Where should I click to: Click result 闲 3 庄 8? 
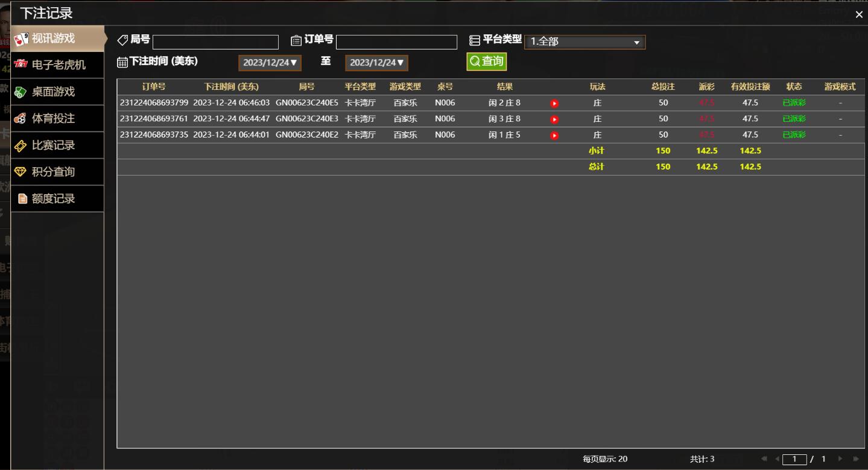tap(504, 119)
